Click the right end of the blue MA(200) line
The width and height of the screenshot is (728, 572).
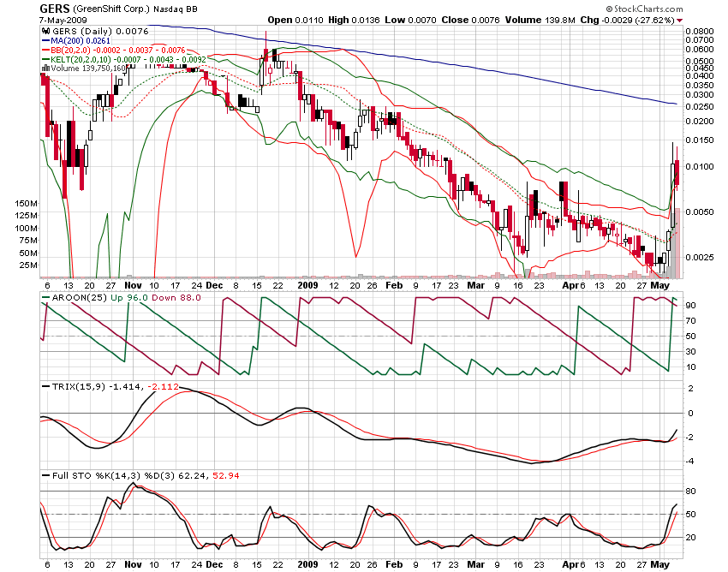click(x=676, y=104)
